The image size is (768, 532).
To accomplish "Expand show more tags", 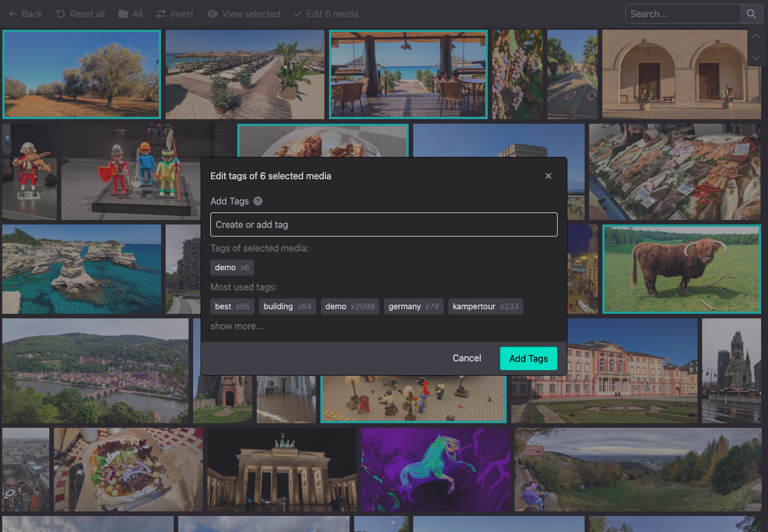I will tap(237, 326).
